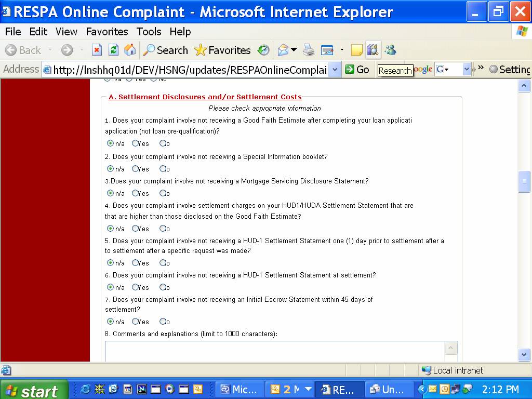Expand the grouped taskbar button dropdown arrow
Image resolution: width=532 pixels, height=399 pixels.
click(308, 390)
